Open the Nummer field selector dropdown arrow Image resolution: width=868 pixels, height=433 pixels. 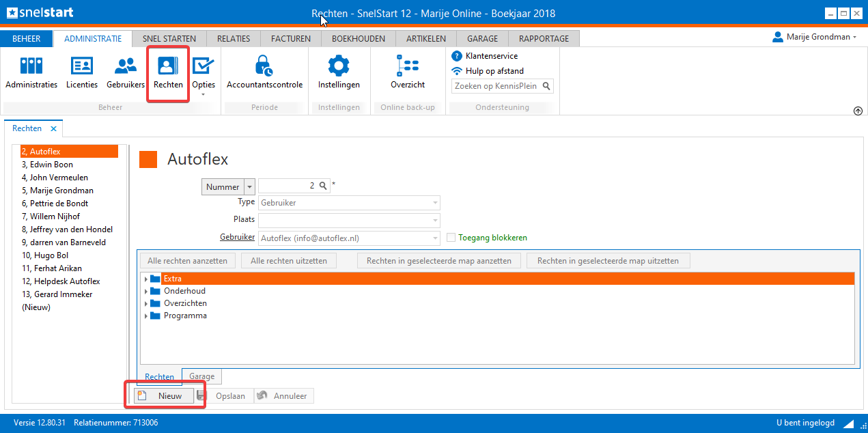(249, 186)
